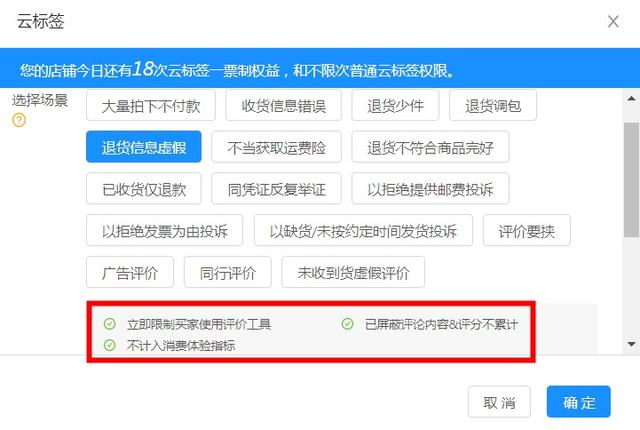The width and height of the screenshot is (640, 430).
Task: Choose the 评价要挟 scenario tag
Action: (x=527, y=231)
